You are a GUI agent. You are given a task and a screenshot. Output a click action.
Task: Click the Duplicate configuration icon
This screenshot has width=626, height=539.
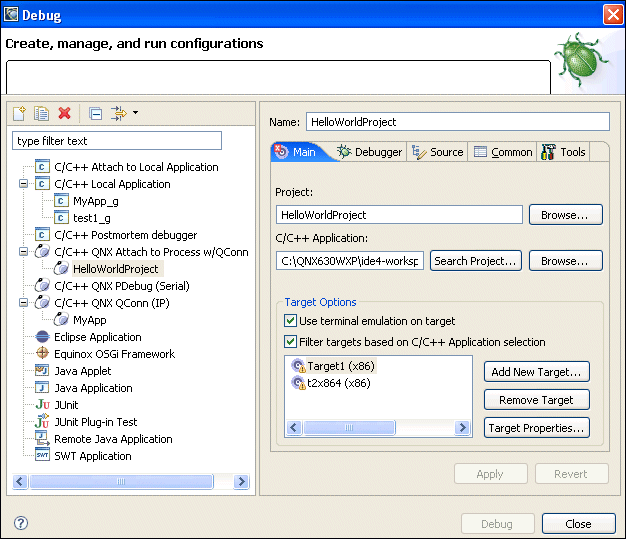[42, 114]
